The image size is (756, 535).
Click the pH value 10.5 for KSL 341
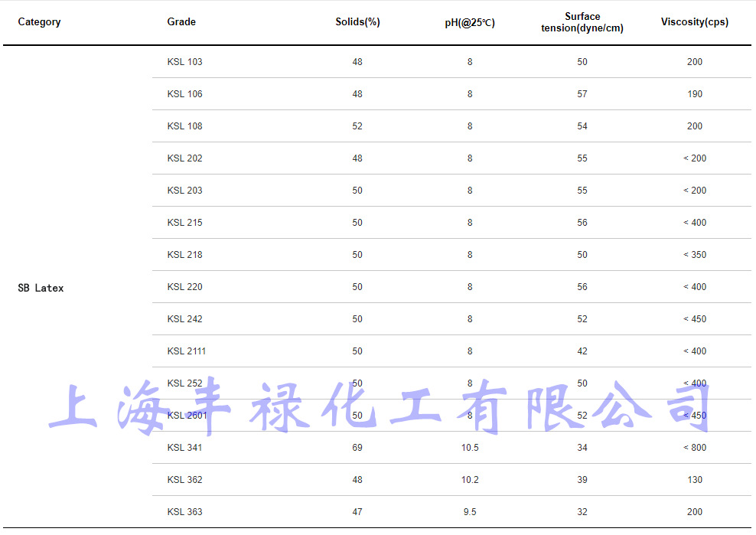point(470,448)
